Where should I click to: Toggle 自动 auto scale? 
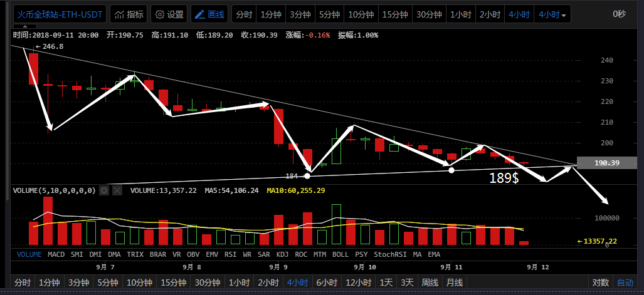[625, 282]
